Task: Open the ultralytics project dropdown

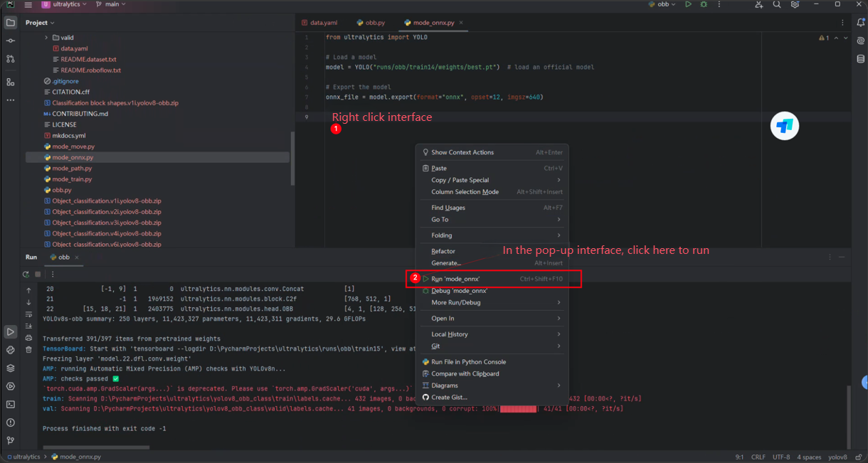Action: (64, 4)
